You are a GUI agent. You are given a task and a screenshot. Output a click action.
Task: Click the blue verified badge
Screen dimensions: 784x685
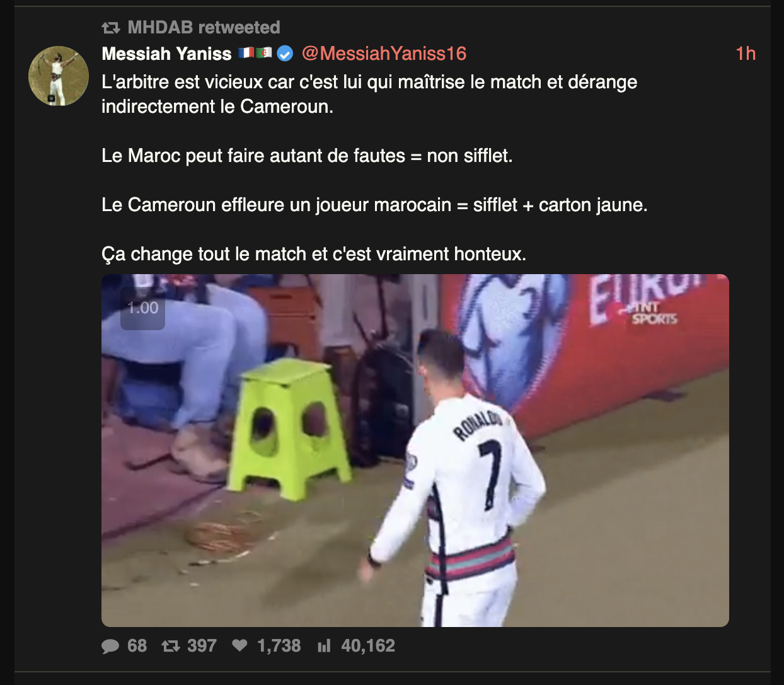[x=285, y=54]
